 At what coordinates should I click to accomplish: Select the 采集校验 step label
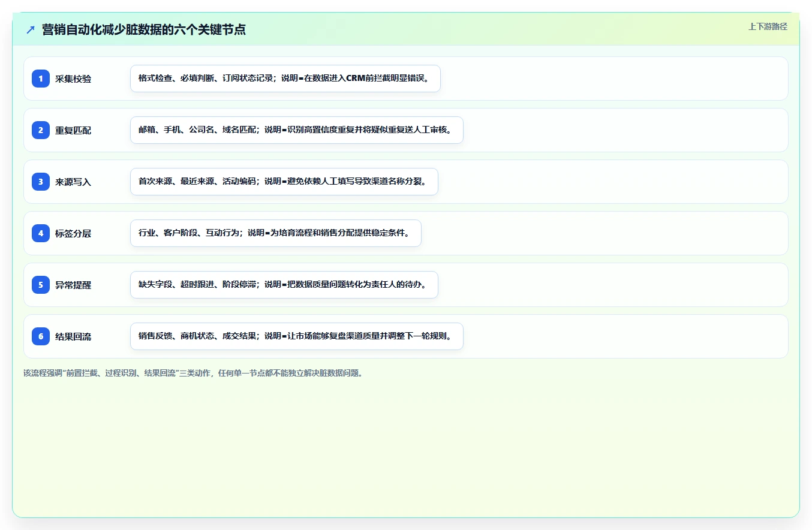(x=73, y=79)
